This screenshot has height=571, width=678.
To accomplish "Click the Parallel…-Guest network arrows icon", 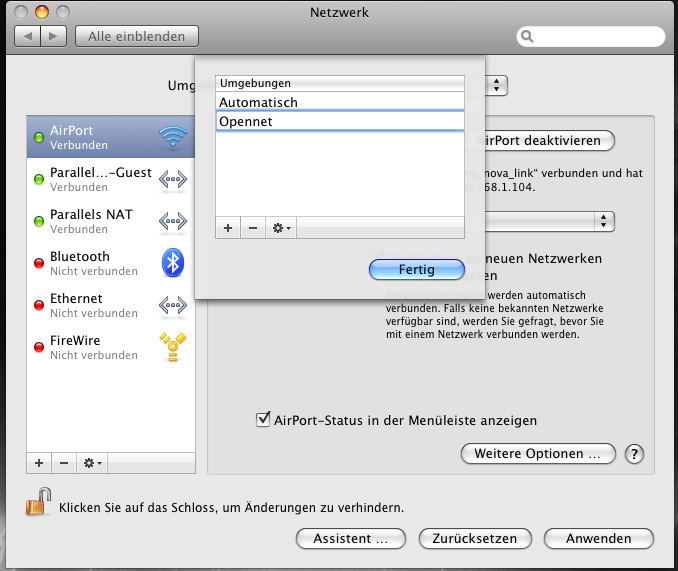I will [x=173, y=179].
